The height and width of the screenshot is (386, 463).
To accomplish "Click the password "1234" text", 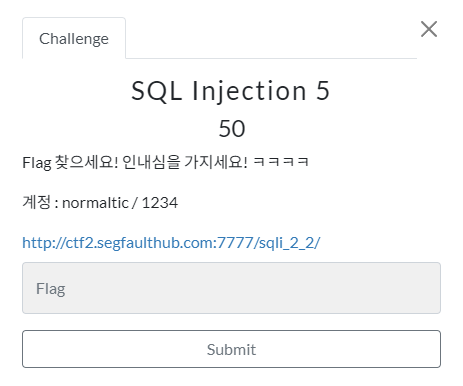I will point(160,203).
